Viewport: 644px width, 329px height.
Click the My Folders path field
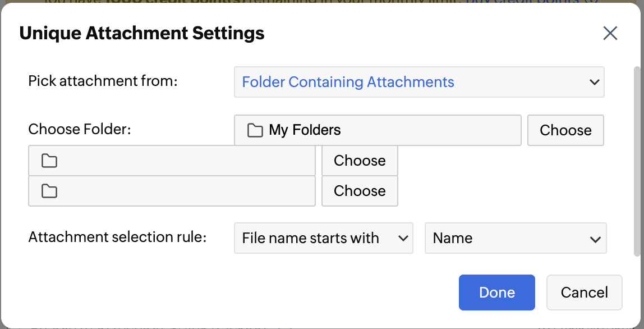387,130
